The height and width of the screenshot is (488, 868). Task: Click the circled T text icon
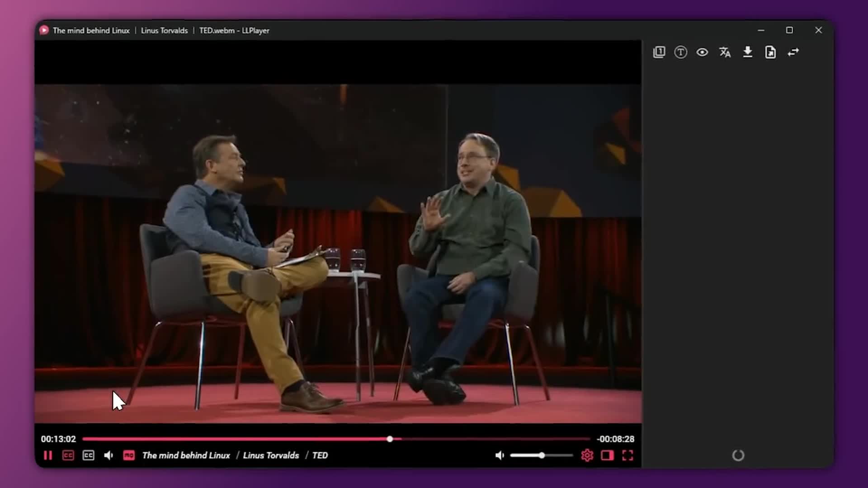680,52
